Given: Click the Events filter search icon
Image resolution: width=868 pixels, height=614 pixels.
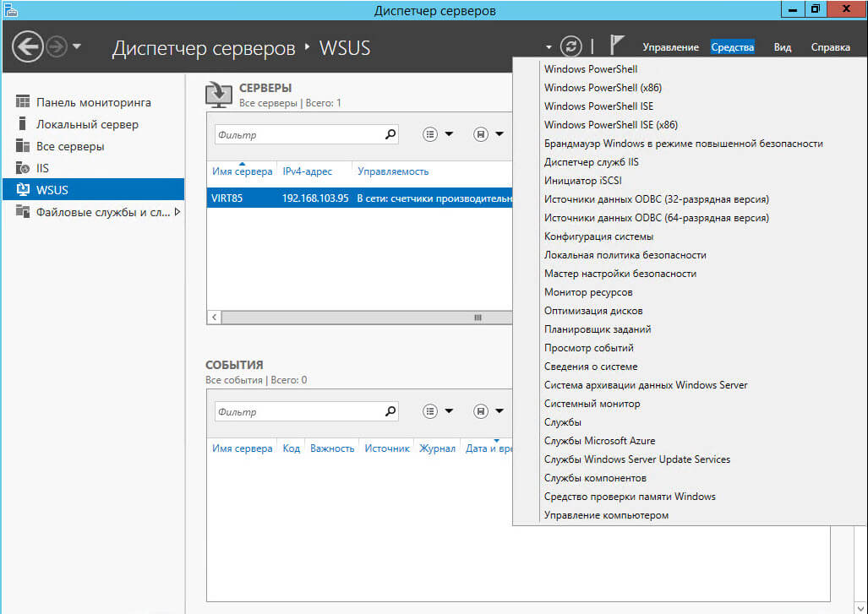Looking at the screenshot, I should pyautogui.click(x=390, y=411).
